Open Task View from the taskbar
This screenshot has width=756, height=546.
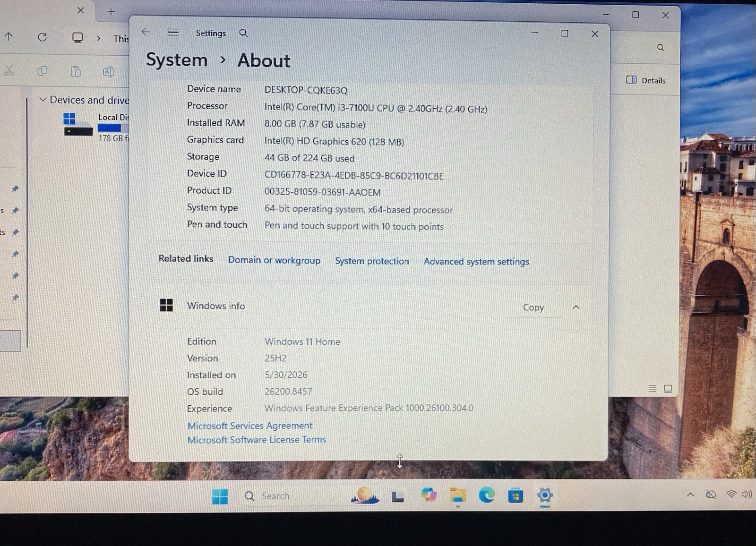coord(398,496)
